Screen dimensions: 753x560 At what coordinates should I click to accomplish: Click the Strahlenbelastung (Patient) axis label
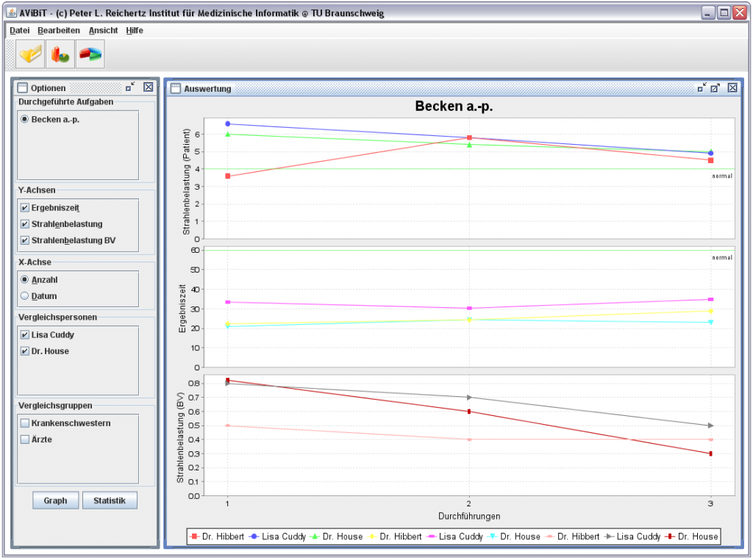(186, 182)
